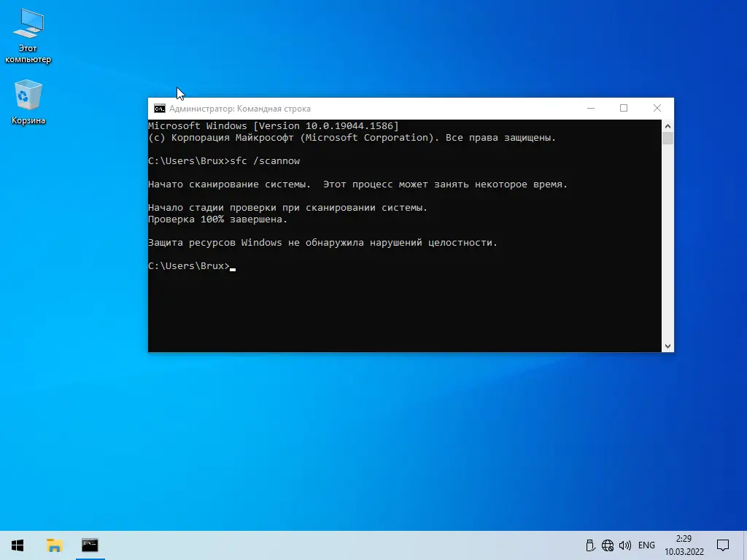Open volume controls via the speaker icon
747x560 pixels.
click(x=625, y=545)
